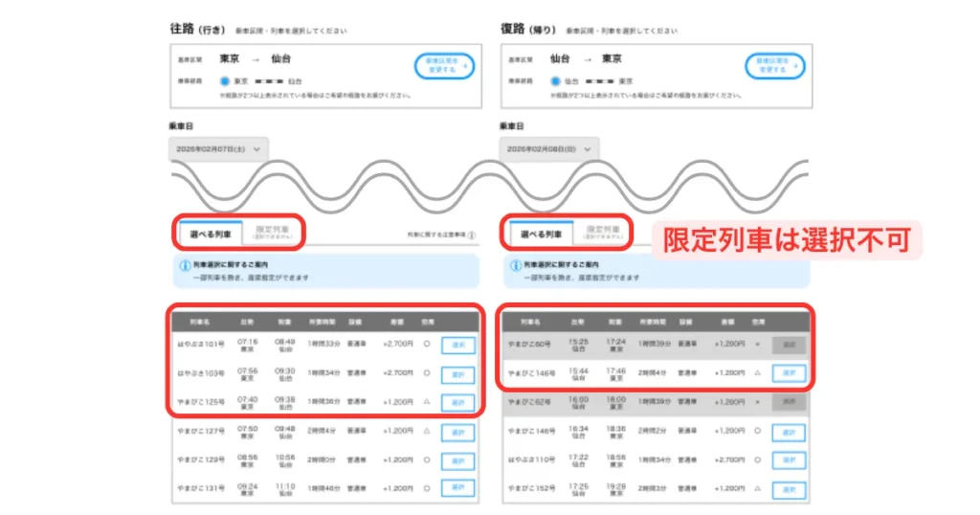The height and width of the screenshot is (515, 980).
Task: Click the +1,200円 price for やまびこ131号
Action: pyautogui.click(x=398, y=488)
